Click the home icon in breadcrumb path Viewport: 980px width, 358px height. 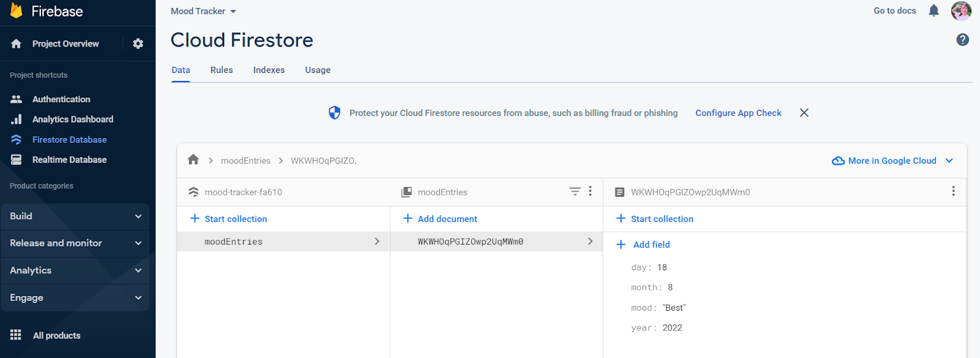(x=194, y=160)
